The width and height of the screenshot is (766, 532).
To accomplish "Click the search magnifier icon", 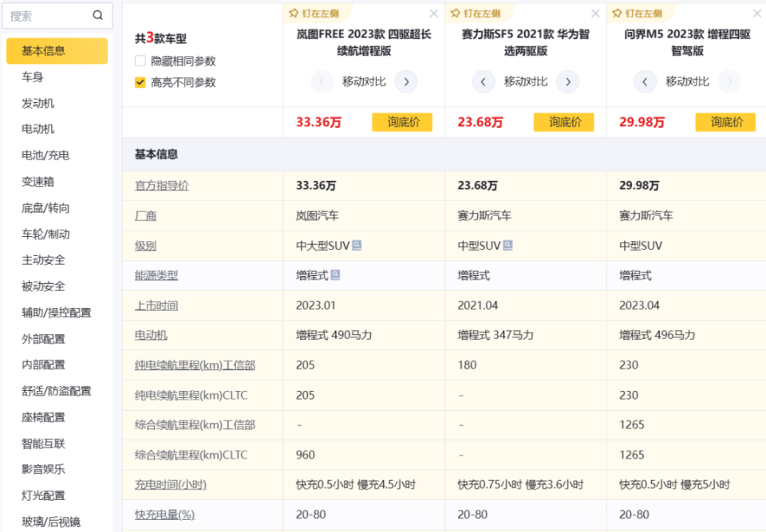I will [x=97, y=15].
